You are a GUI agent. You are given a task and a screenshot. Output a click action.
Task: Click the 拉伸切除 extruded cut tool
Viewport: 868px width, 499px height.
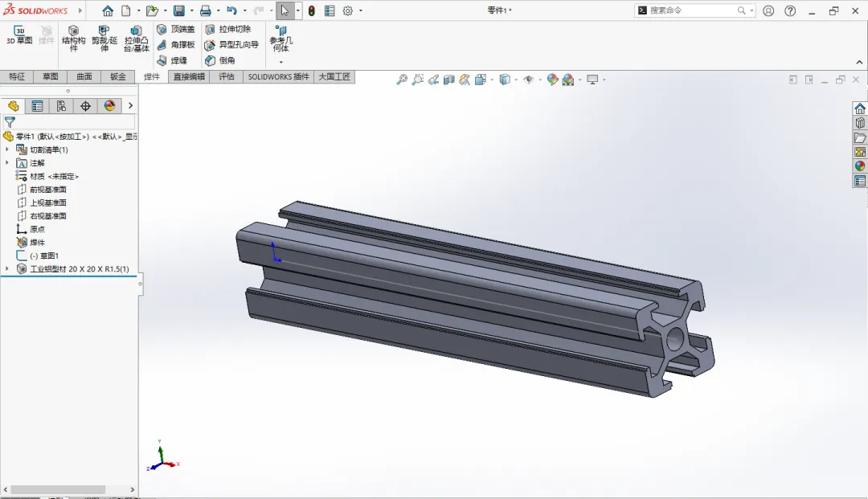click(228, 29)
